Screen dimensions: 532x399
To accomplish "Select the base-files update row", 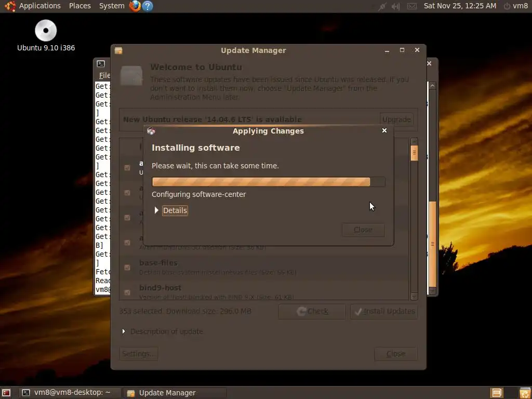I will (264, 268).
